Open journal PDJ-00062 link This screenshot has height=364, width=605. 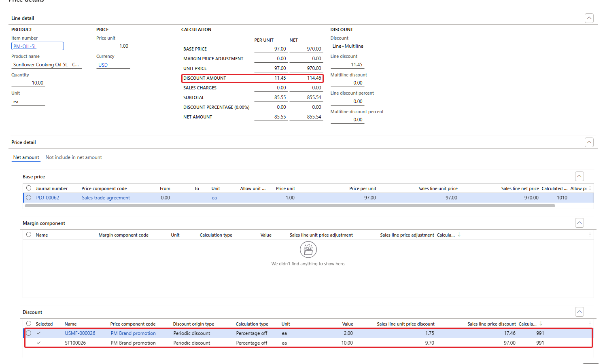(48, 198)
